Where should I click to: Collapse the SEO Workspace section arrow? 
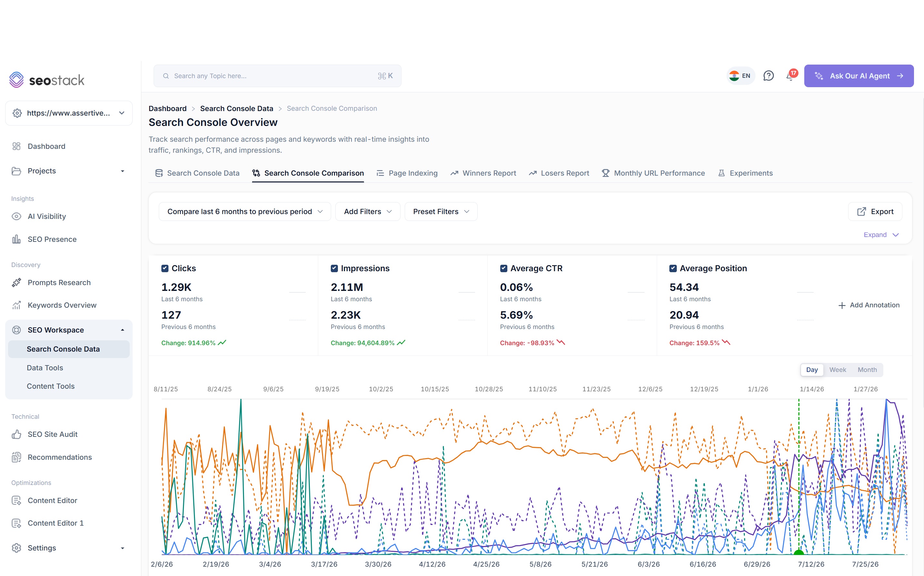click(122, 330)
